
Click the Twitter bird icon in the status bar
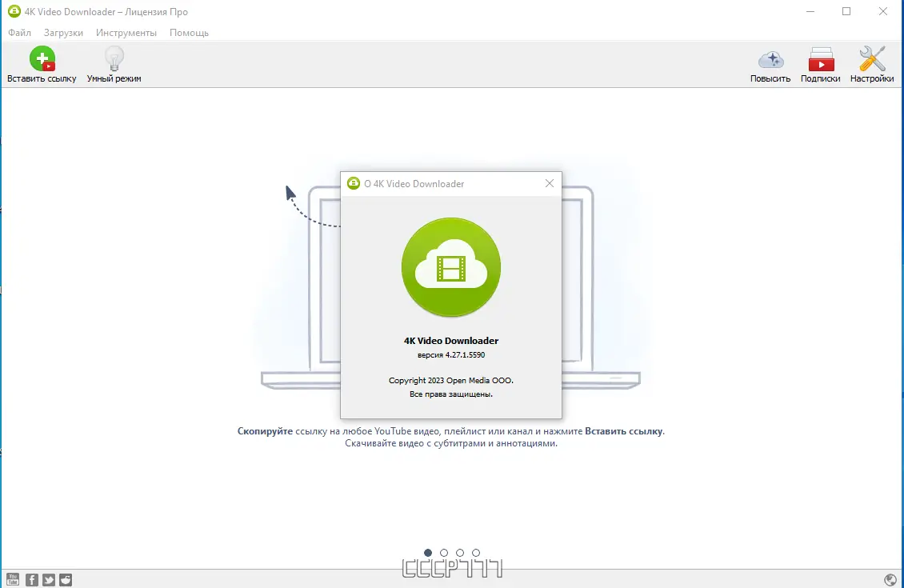tap(49, 579)
